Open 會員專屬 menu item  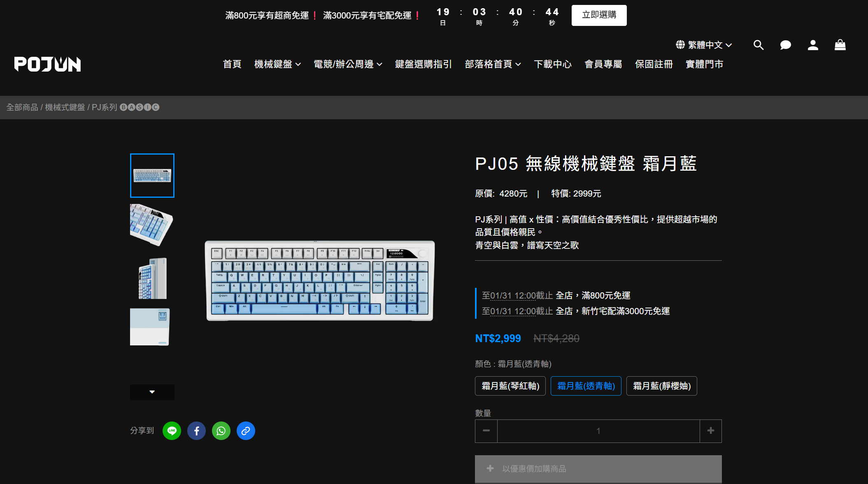click(x=603, y=65)
